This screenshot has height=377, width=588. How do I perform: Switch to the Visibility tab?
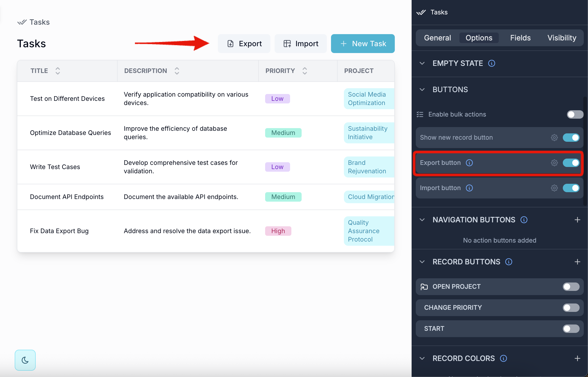coord(562,38)
